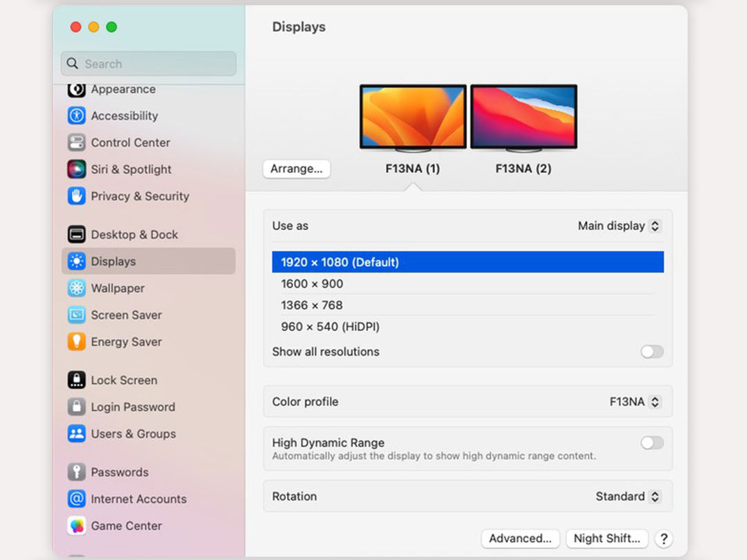Select the Siri & Spotlight icon
Image resolution: width=747 pixels, height=560 pixels.
tap(77, 169)
